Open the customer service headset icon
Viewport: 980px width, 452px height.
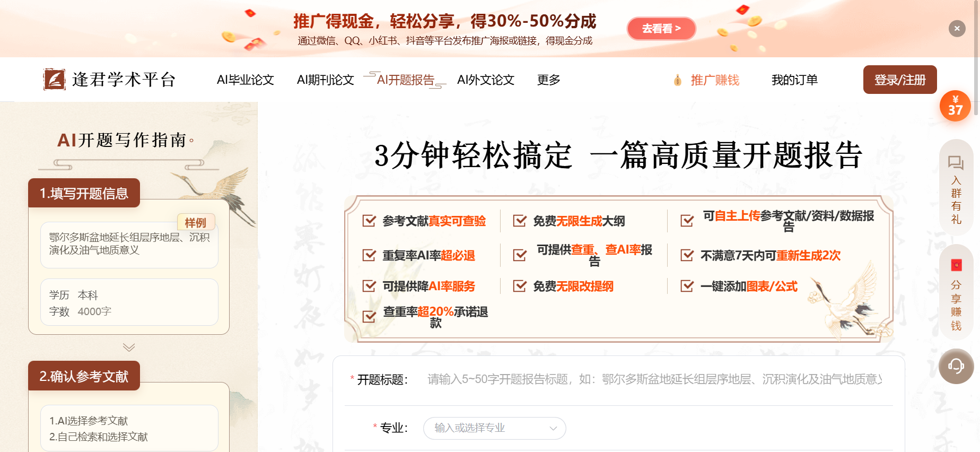click(x=956, y=366)
